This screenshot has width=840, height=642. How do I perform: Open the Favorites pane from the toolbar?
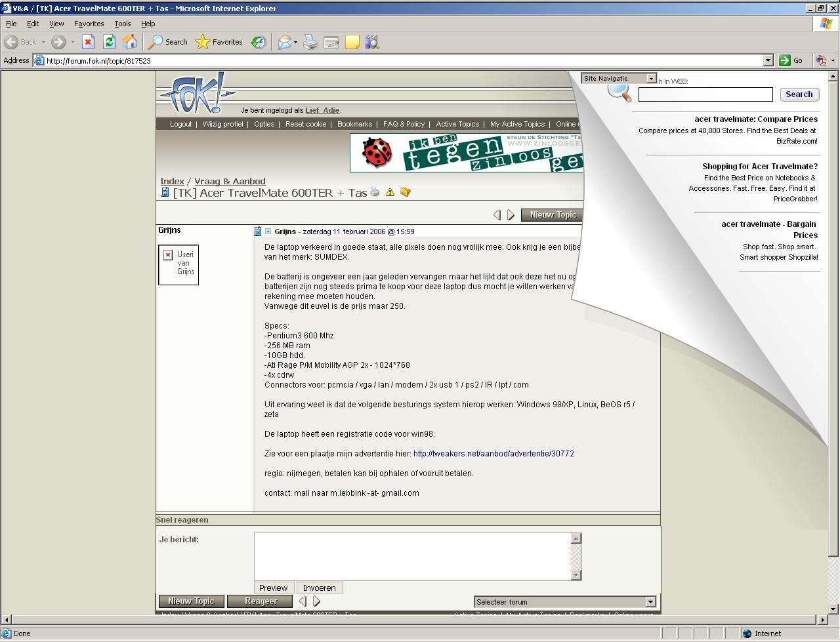point(220,42)
